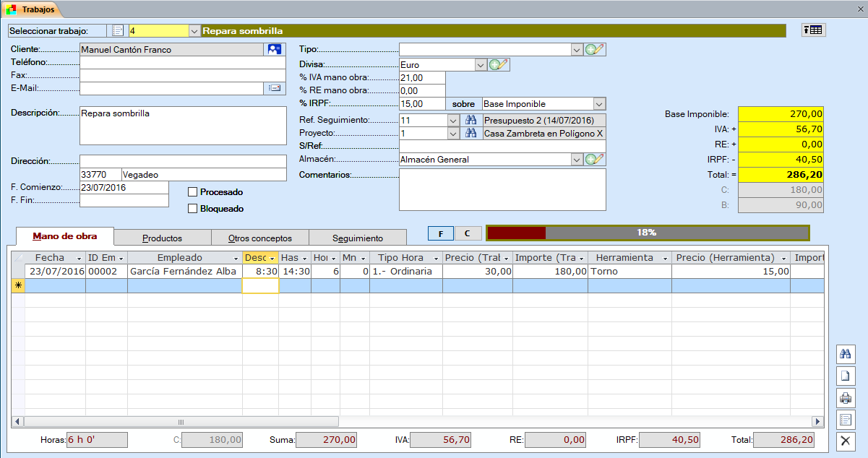Click the envelope icon in the E-Mail field
Screen dimensions: 868x458
(275, 88)
